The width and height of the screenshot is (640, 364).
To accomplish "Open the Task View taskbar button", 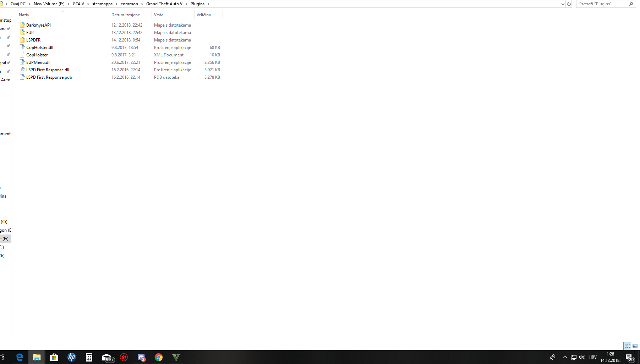I will tap(2, 357).
